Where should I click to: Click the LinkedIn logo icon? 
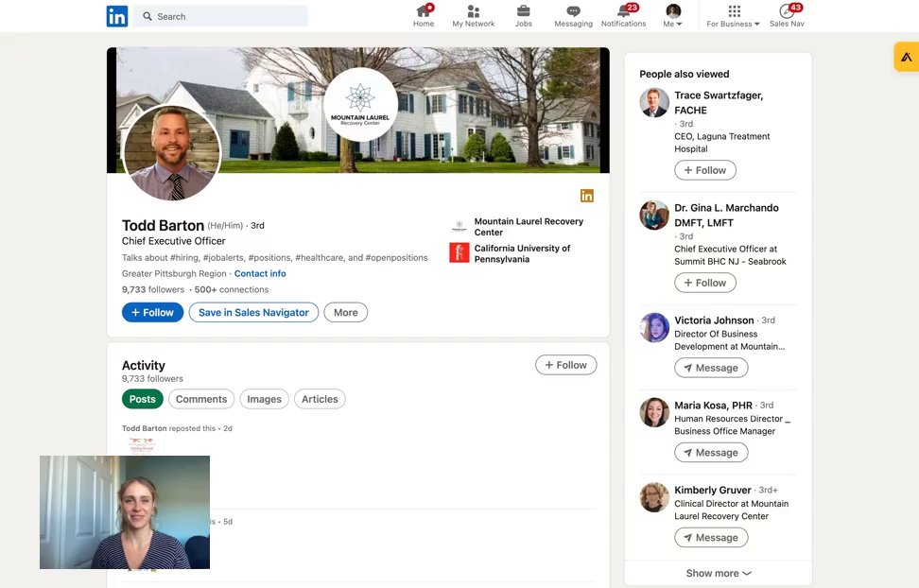(x=116, y=16)
